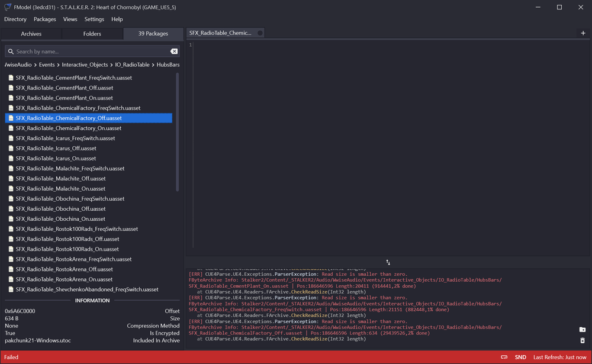Open the Directory menu
Screen dimensions: 592x364
(15, 20)
